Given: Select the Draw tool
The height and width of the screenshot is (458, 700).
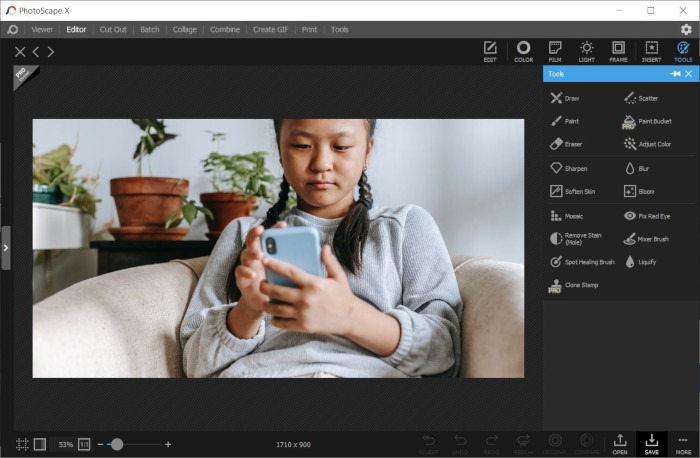Looking at the screenshot, I should point(565,98).
